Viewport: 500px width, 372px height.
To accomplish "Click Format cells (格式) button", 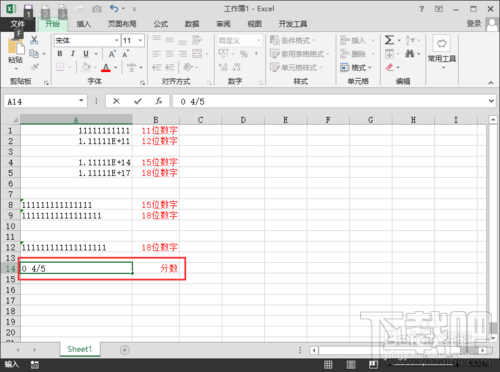I will (x=355, y=67).
